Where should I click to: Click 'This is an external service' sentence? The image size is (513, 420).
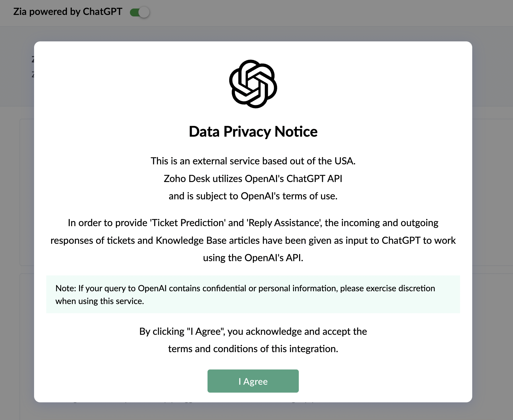pyautogui.click(x=253, y=161)
